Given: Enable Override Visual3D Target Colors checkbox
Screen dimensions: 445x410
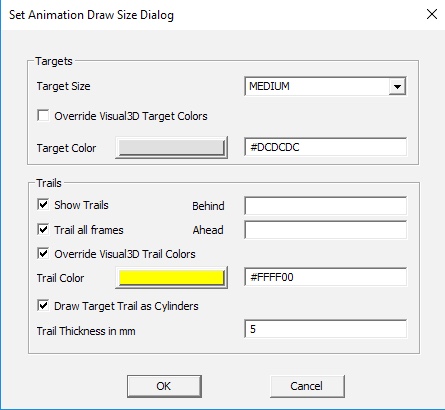Looking at the screenshot, I should (43, 116).
